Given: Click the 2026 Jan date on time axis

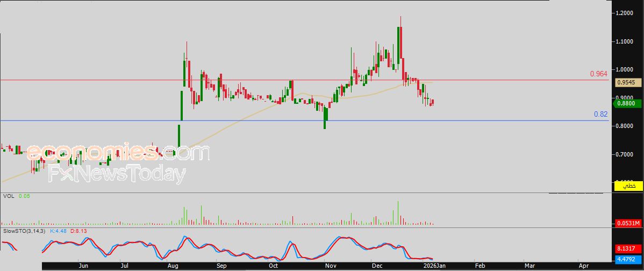Looking at the screenshot, I should (433, 266).
